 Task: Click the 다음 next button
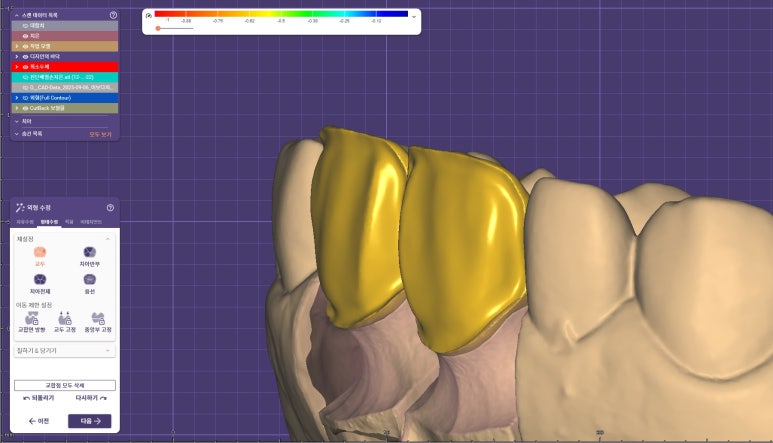click(x=89, y=421)
